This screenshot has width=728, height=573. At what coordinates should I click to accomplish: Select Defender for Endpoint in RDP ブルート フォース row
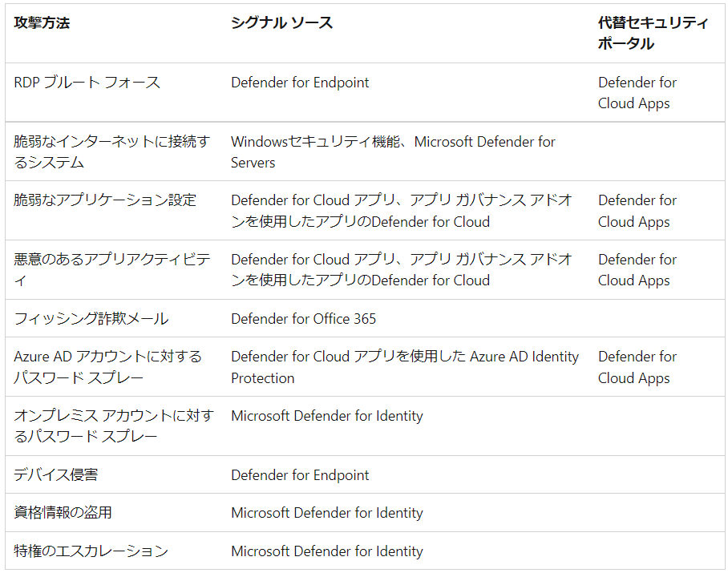300,83
